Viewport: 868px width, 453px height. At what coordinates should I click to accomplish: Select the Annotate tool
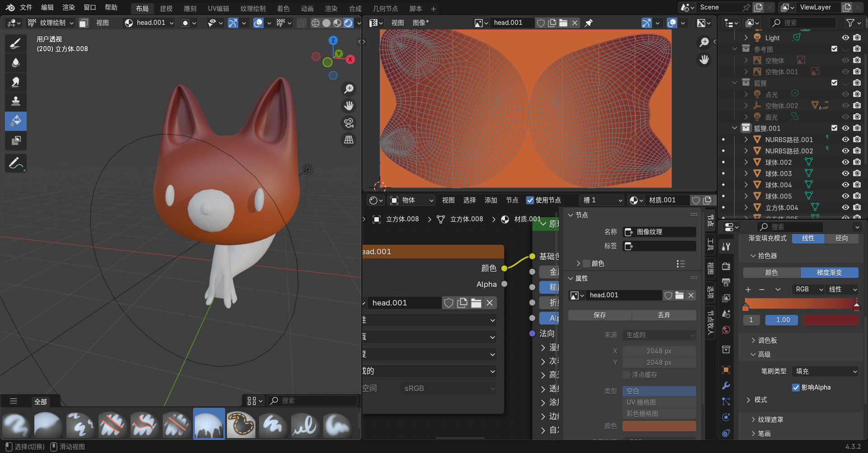16,163
